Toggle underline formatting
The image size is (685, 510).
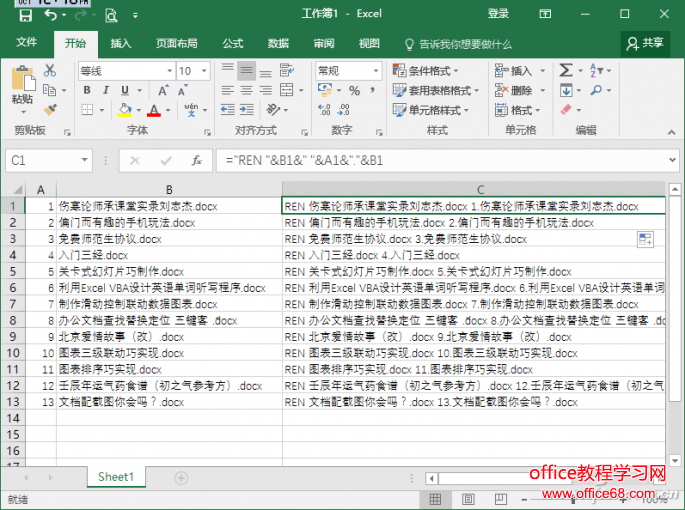click(x=125, y=91)
